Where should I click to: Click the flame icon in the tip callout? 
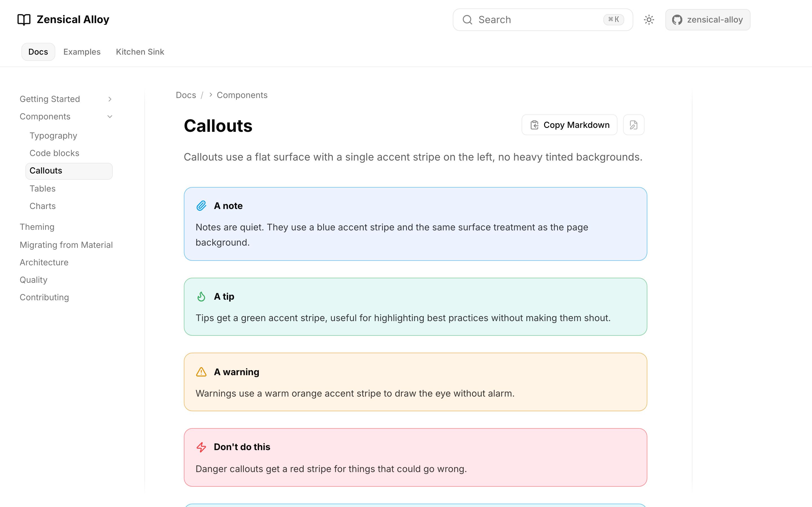click(x=201, y=296)
